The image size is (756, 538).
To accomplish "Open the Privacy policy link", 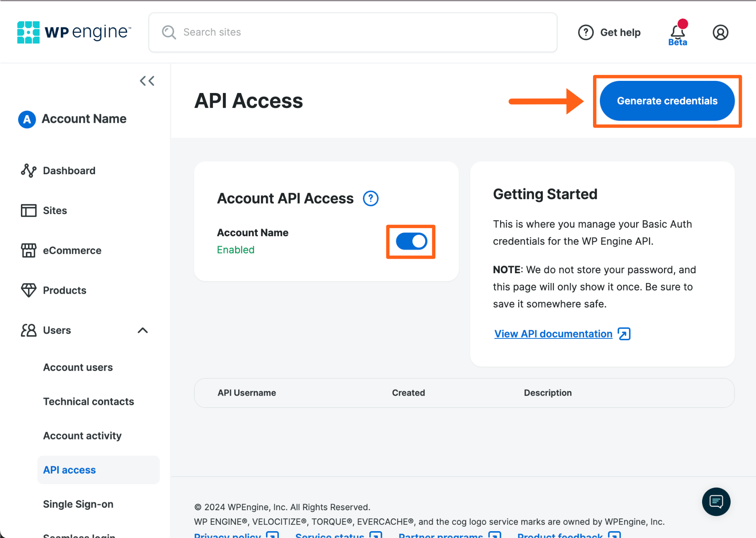I will pos(227,535).
